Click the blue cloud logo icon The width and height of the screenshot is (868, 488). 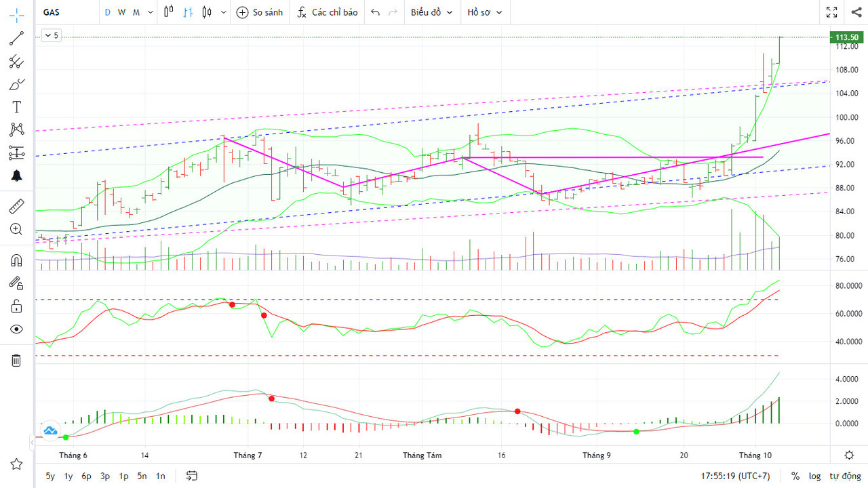click(x=50, y=430)
